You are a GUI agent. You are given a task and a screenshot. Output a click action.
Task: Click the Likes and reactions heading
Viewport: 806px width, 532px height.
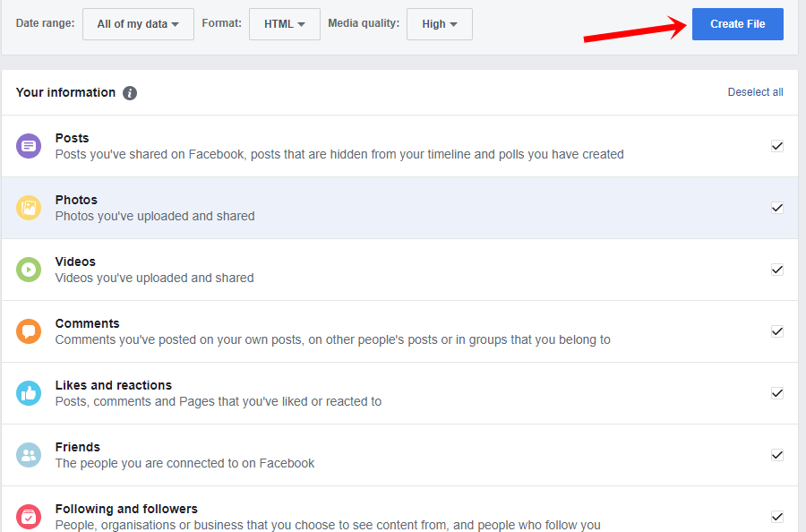[114, 385]
